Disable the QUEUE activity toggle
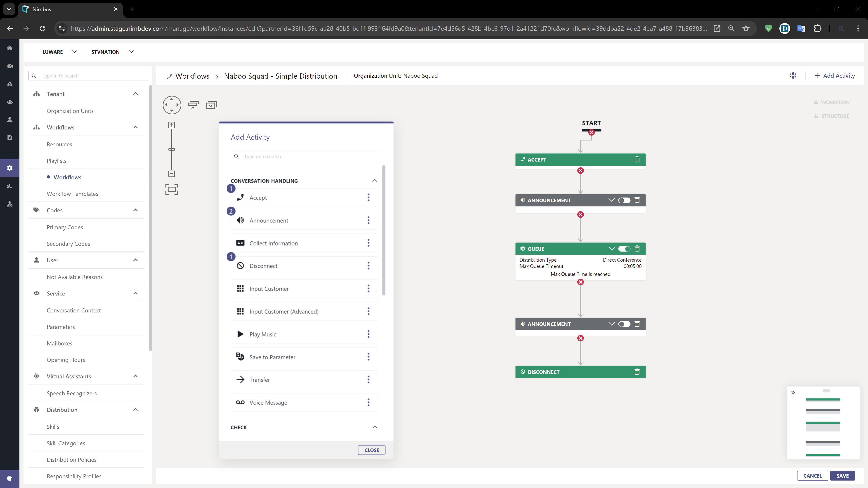 (624, 249)
